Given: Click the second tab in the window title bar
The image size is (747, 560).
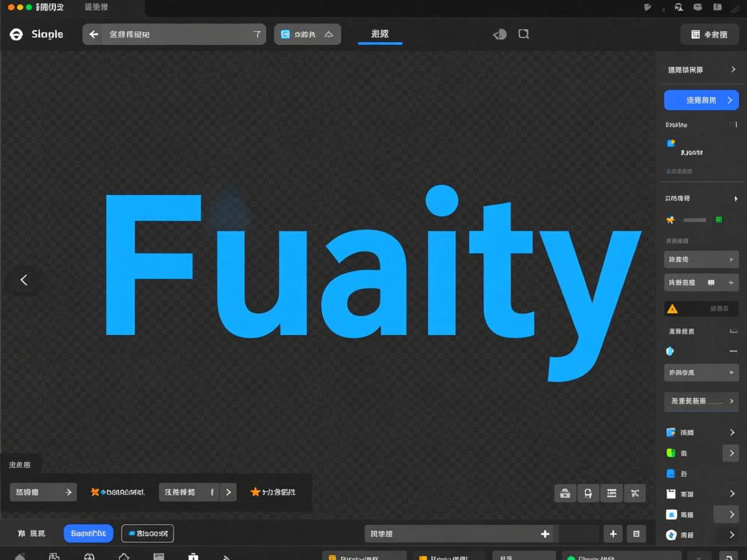Looking at the screenshot, I should tap(96, 7).
